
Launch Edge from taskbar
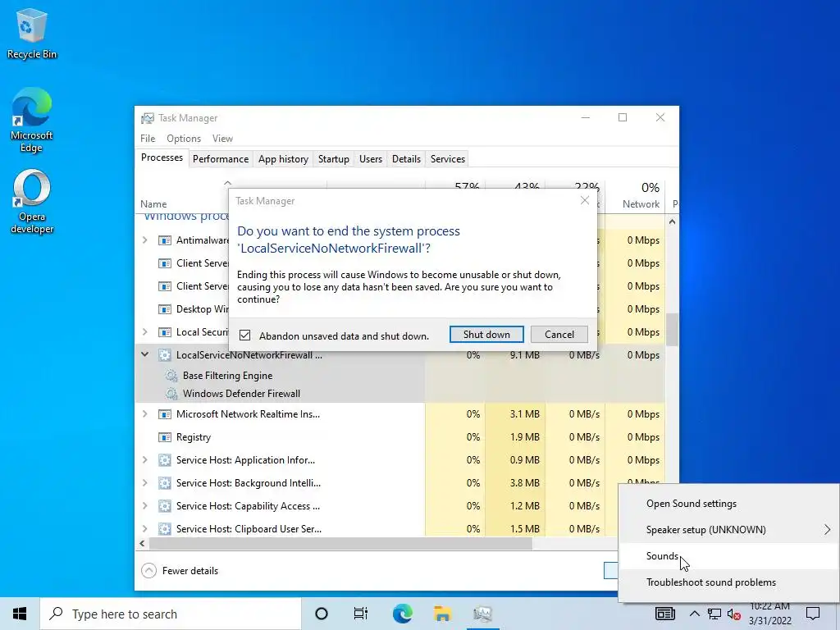pos(402,614)
